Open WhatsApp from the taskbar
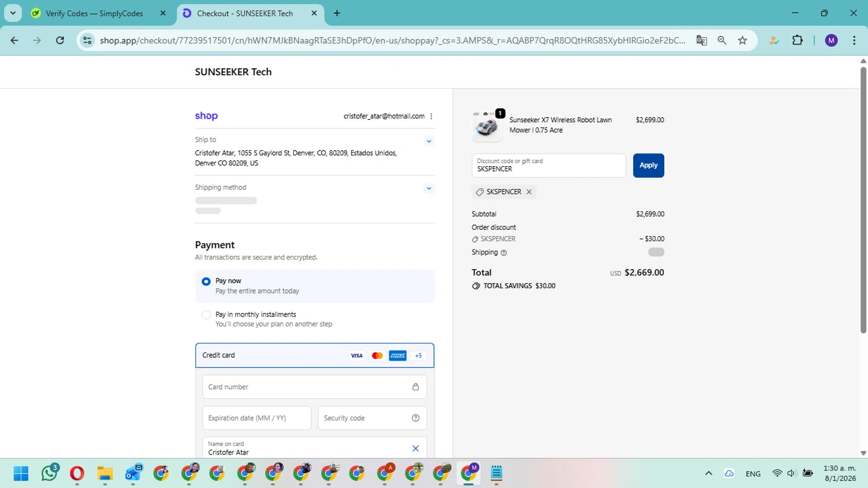Screen dimensions: 868x488 [49, 474]
